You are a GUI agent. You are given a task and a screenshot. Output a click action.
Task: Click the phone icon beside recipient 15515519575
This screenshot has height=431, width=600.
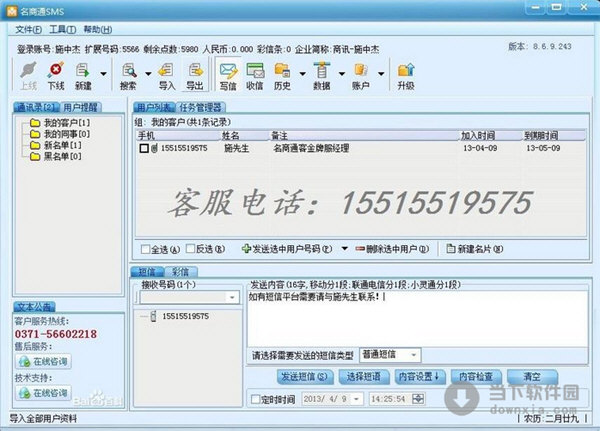click(x=153, y=316)
